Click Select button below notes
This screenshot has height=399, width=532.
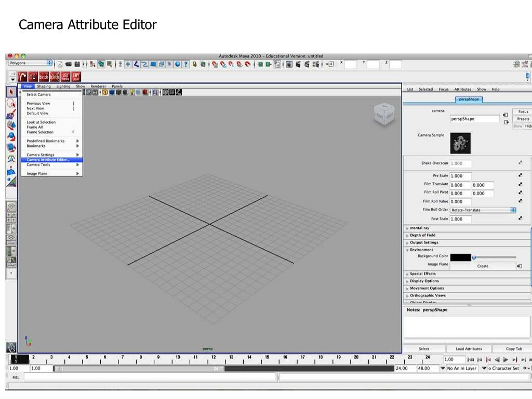(x=424, y=349)
